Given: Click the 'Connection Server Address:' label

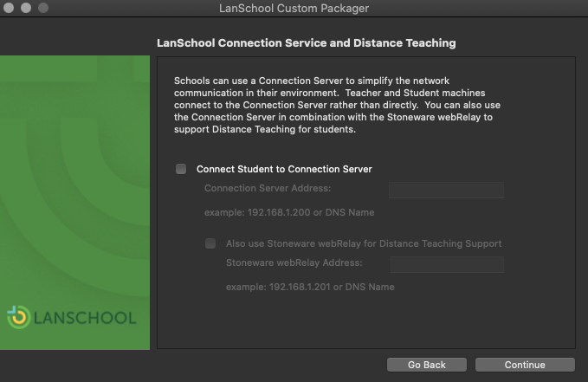Looking at the screenshot, I should click(268, 188).
